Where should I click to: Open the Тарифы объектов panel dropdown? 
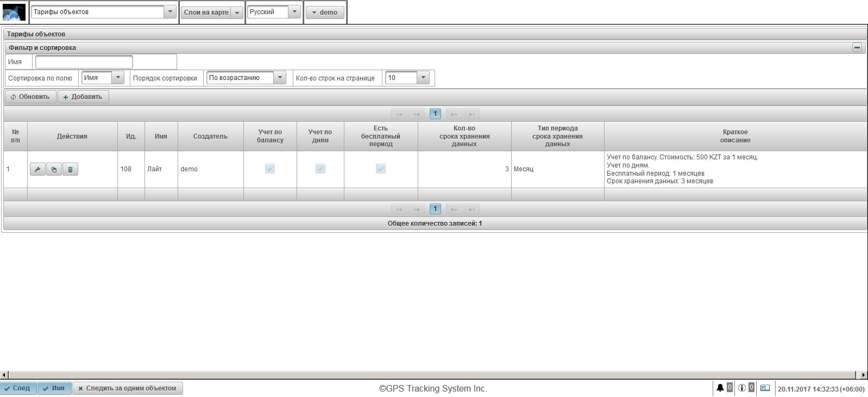(x=169, y=11)
